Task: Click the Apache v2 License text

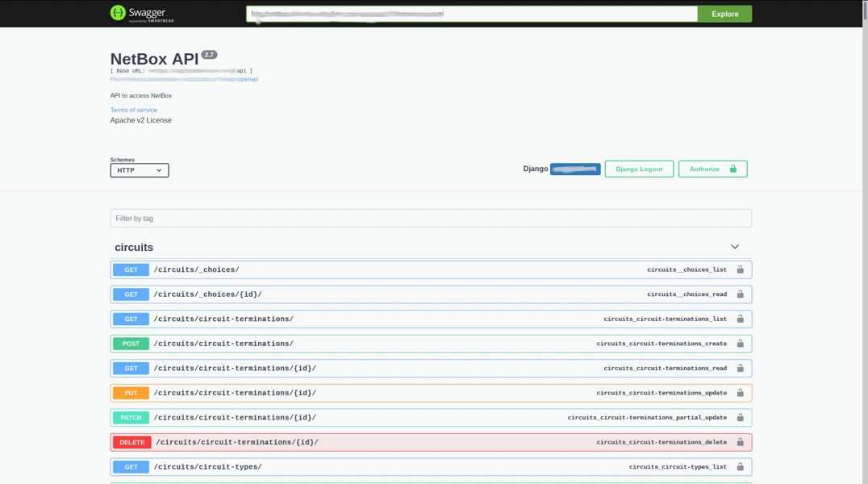Action: pyautogui.click(x=140, y=120)
